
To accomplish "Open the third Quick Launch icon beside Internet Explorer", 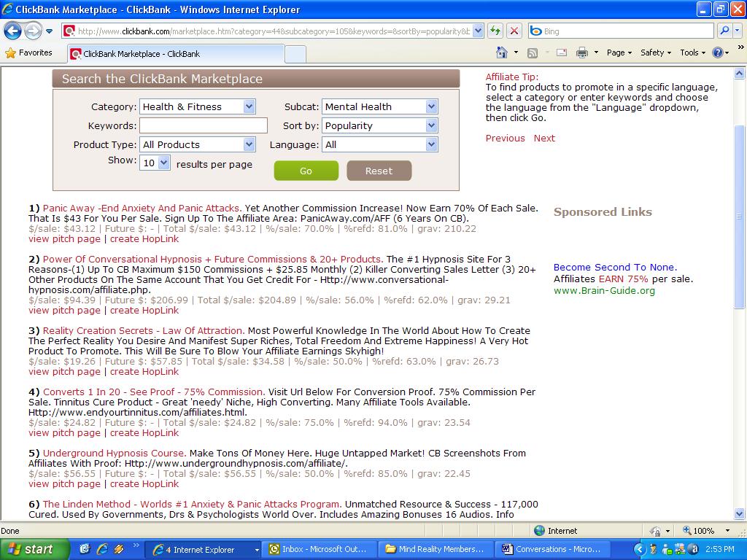I will tap(119, 550).
